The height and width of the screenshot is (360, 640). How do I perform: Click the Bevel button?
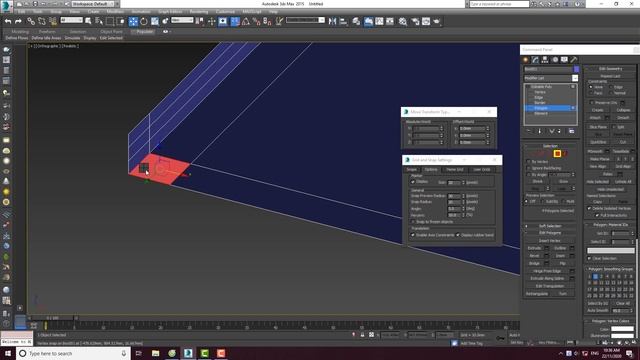coord(534,256)
